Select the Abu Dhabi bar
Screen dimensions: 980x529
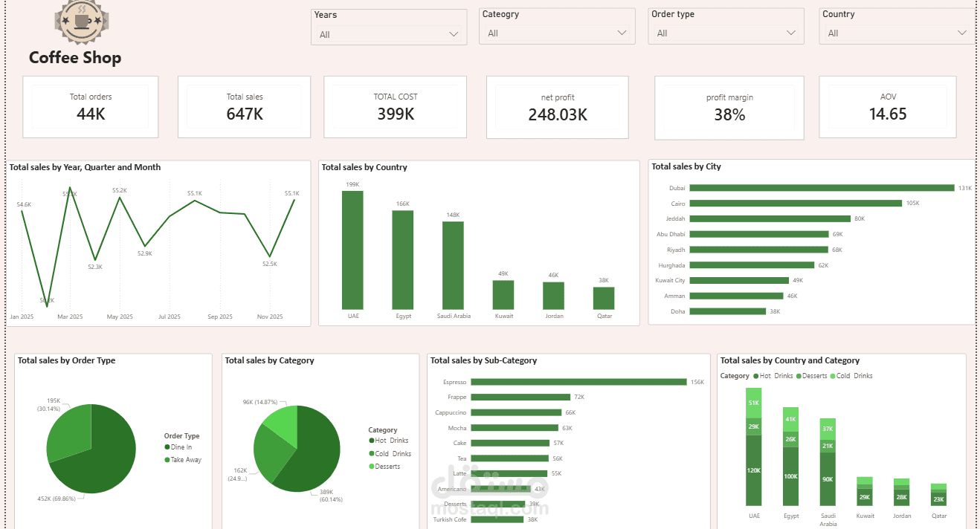758,234
